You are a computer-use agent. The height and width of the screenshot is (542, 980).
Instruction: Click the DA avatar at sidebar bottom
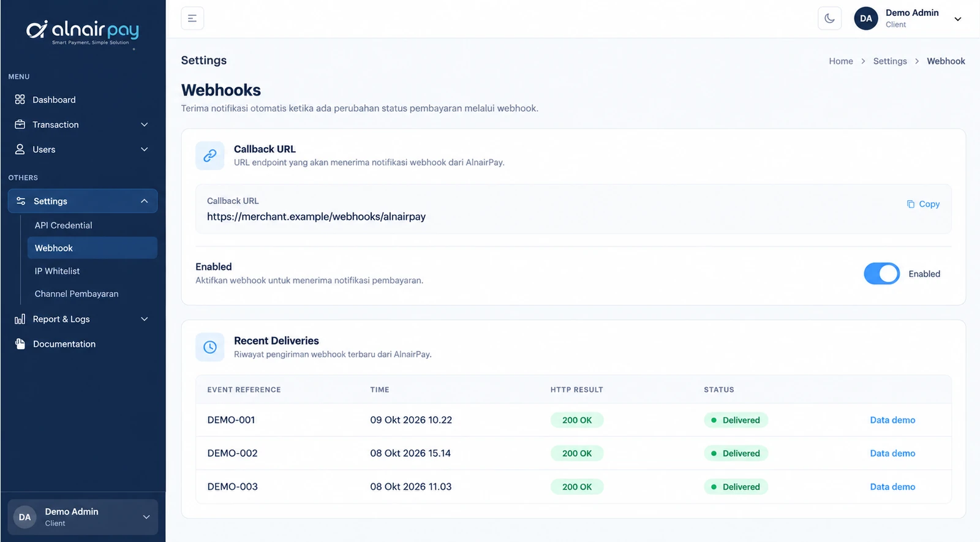24,517
